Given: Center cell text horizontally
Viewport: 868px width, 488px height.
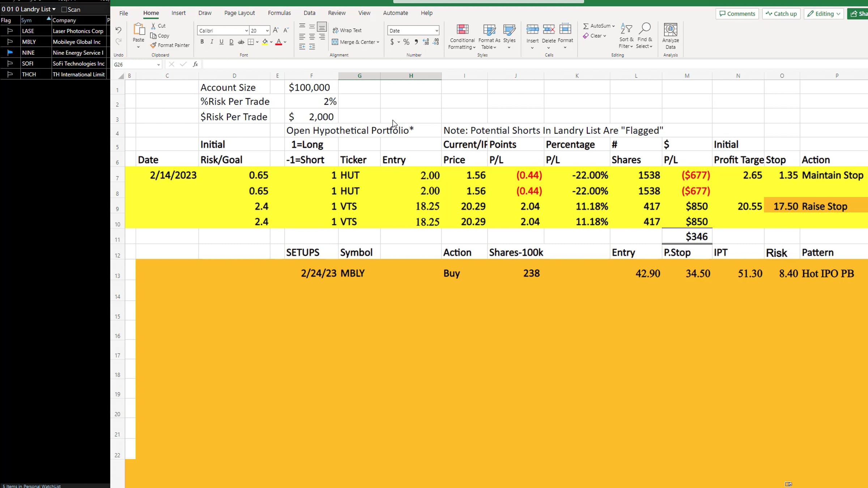Looking at the screenshot, I should tap(312, 37).
